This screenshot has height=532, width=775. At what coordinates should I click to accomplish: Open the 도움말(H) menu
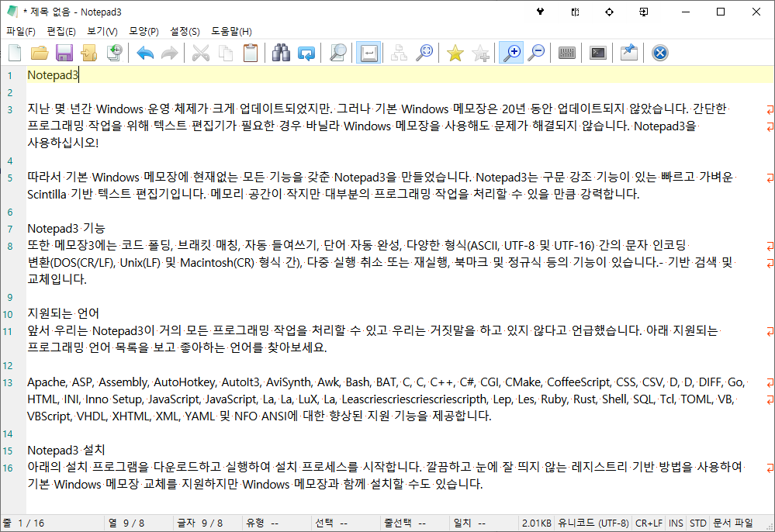231,32
